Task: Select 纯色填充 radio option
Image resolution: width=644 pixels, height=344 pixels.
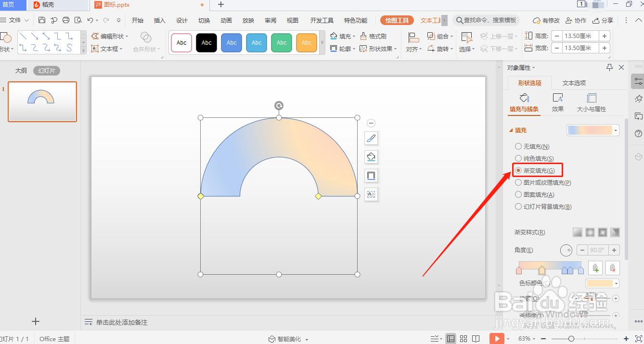Action: point(534,158)
